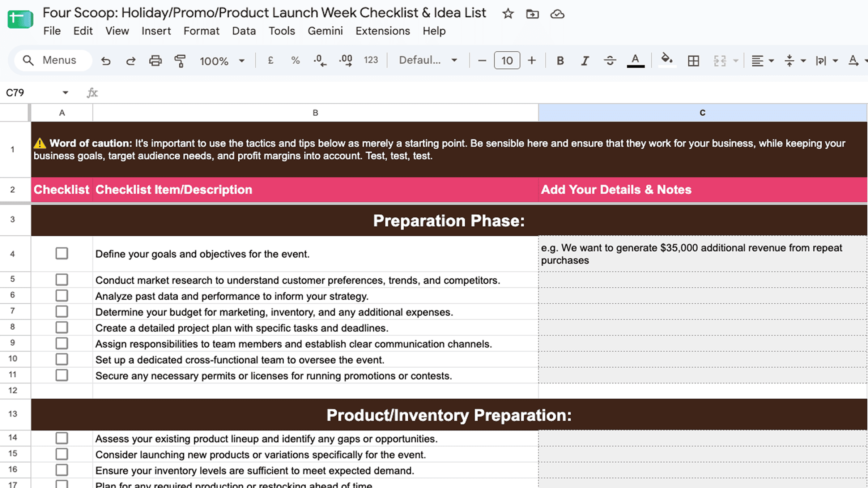The height and width of the screenshot is (488, 868).
Task: Increase decimal places
Action: 346,60
